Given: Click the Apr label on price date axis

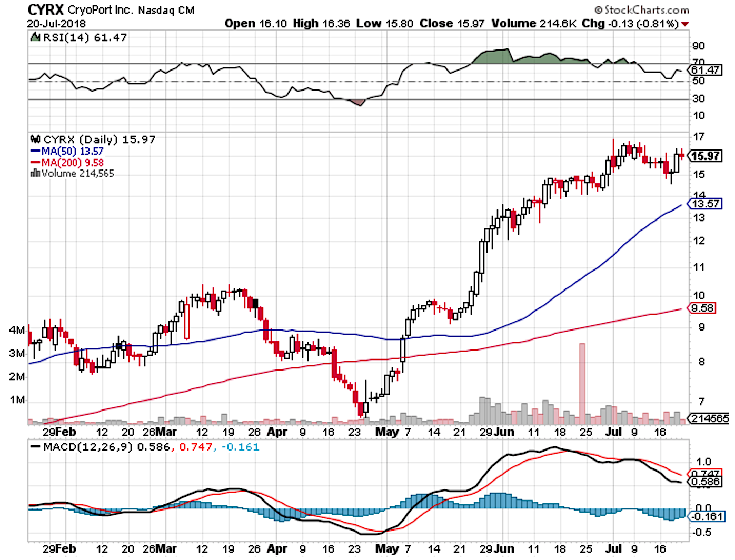Looking at the screenshot, I should pos(277,432).
